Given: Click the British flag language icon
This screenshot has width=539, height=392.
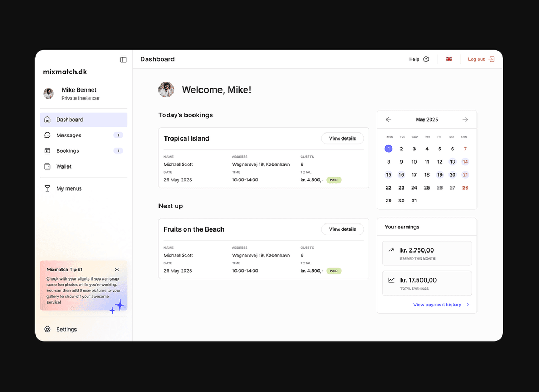Looking at the screenshot, I should tap(449, 59).
